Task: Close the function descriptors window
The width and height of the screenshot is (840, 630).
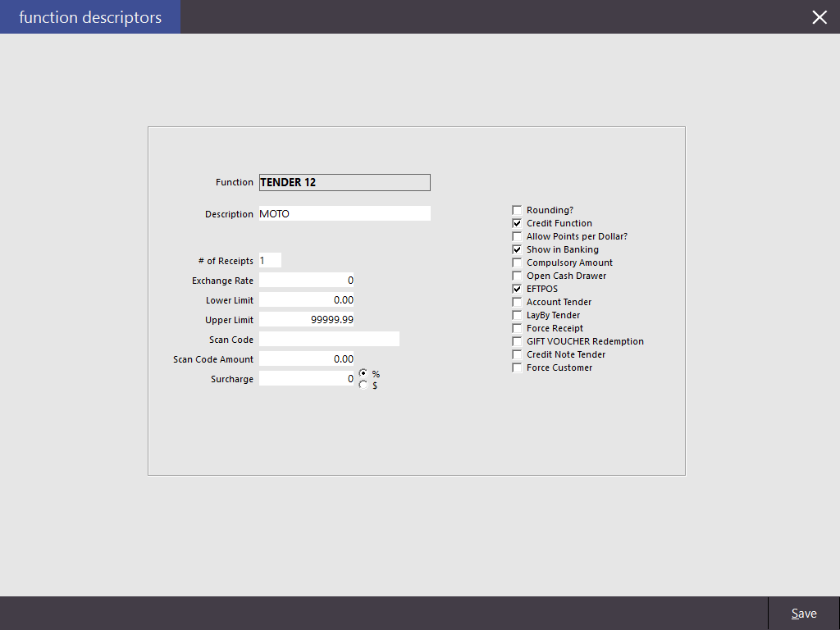Action: (x=819, y=17)
